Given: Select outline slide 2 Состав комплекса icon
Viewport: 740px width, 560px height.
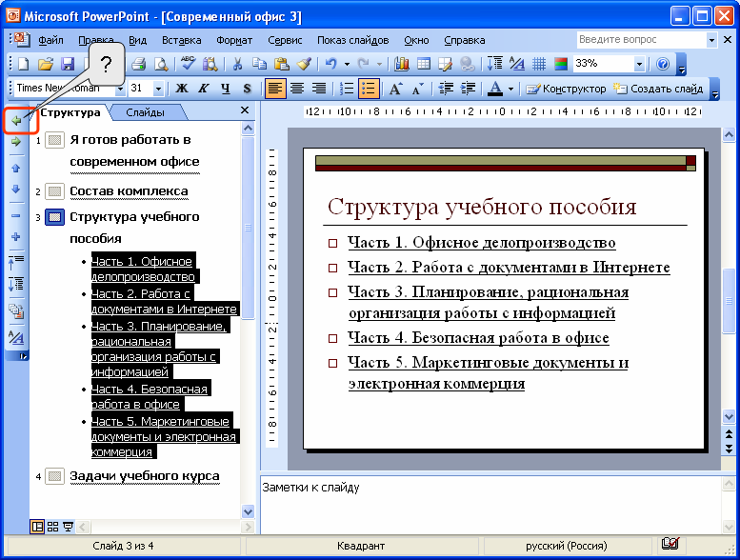Looking at the screenshot, I should click(x=54, y=191).
